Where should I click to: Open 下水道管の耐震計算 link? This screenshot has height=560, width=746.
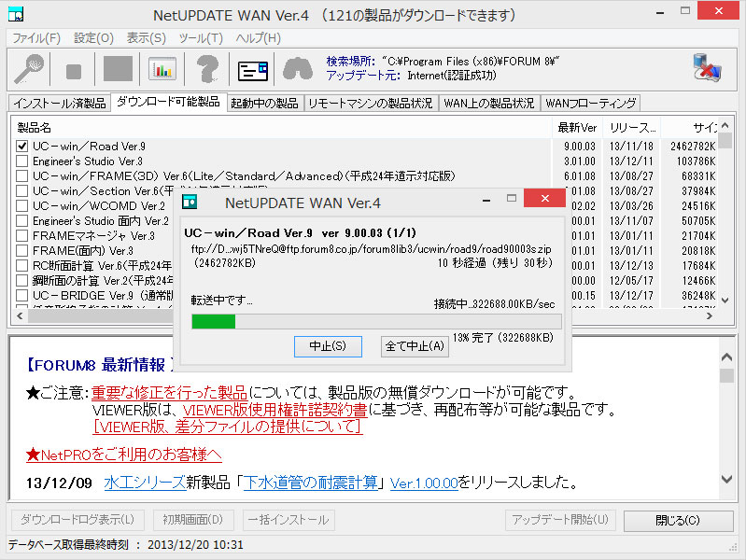[311, 483]
